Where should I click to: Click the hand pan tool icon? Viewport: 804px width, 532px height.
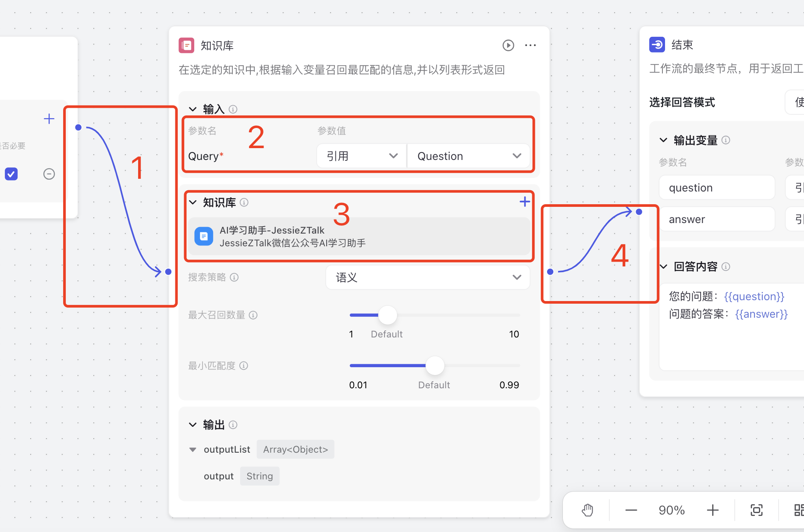587,510
